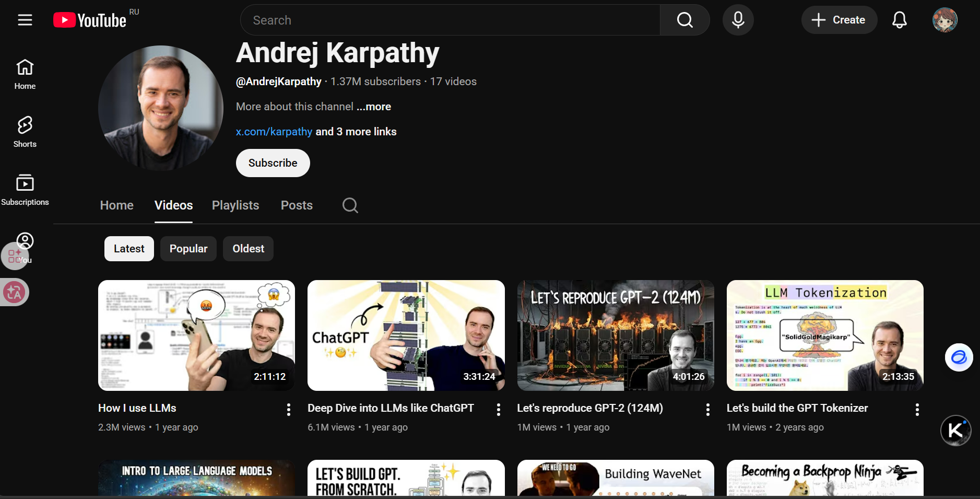Open Let's Build GPT From Scratch thumbnail
The image size is (980, 499).
coord(406,478)
